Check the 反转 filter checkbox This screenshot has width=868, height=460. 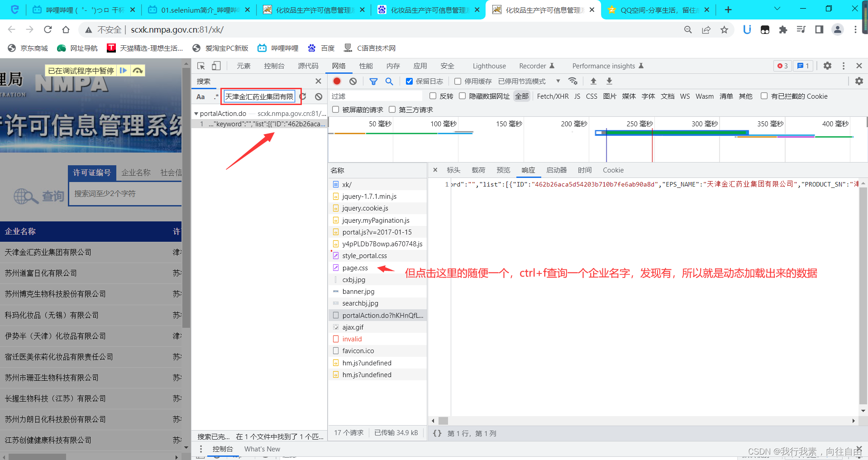click(433, 96)
